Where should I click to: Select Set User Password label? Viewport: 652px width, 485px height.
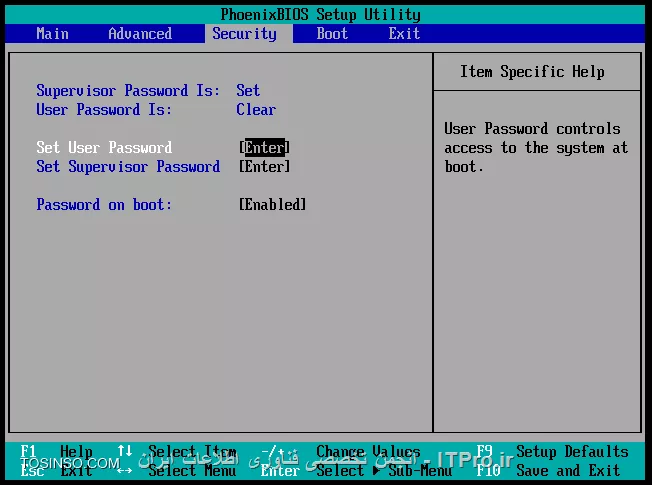[x=104, y=148]
